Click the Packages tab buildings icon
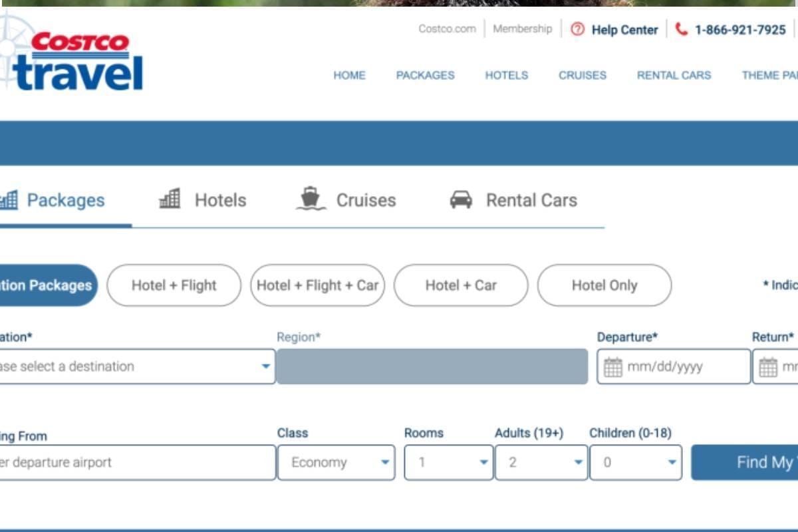 pyautogui.click(x=9, y=199)
